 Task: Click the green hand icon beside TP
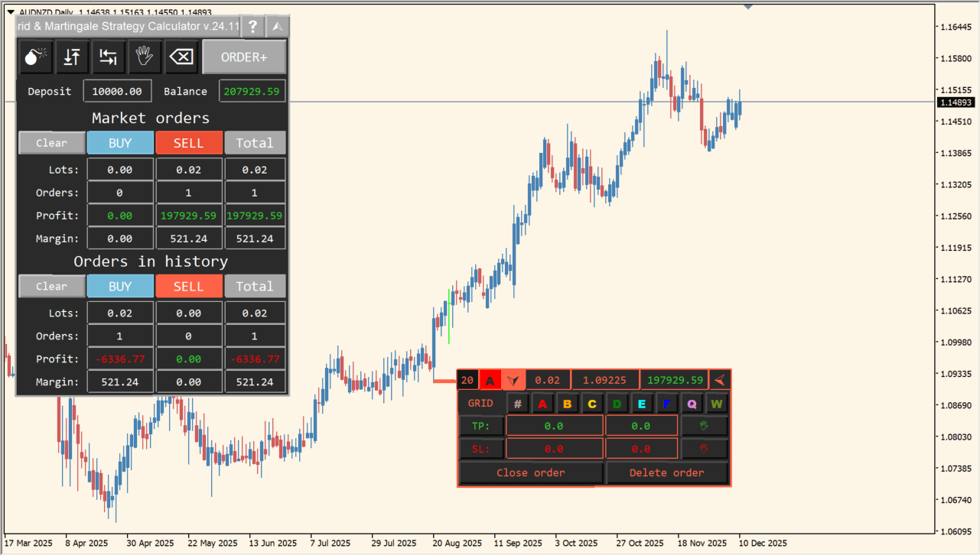pos(704,426)
